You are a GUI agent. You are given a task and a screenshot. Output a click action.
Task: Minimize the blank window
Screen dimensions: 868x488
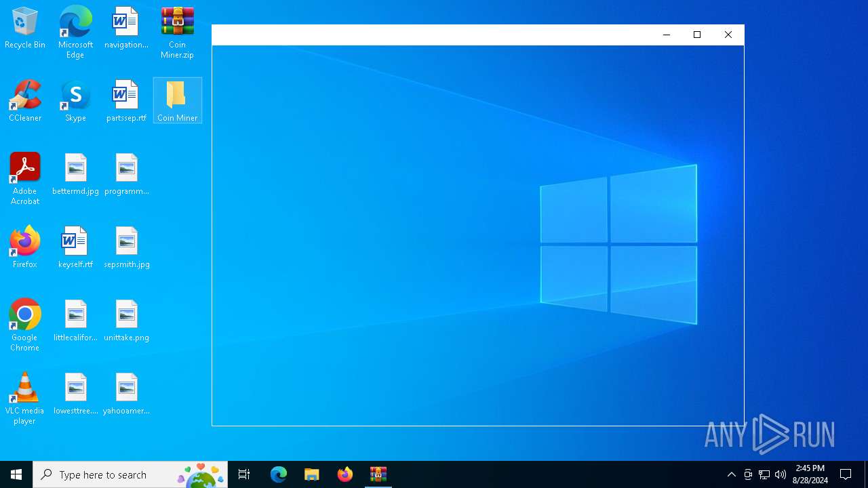[666, 35]
